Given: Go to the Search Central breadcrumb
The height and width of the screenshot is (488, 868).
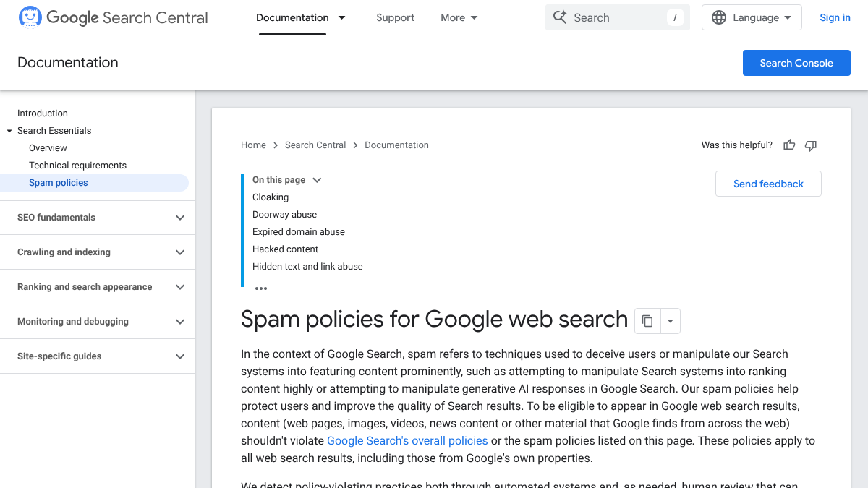Looking at the screenshot, I should click(315, 145).
